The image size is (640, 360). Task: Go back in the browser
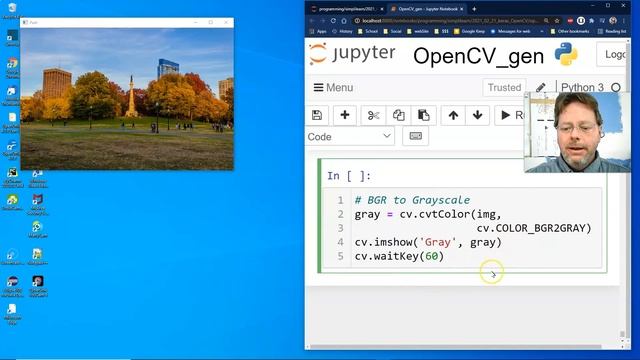[312, 20]
